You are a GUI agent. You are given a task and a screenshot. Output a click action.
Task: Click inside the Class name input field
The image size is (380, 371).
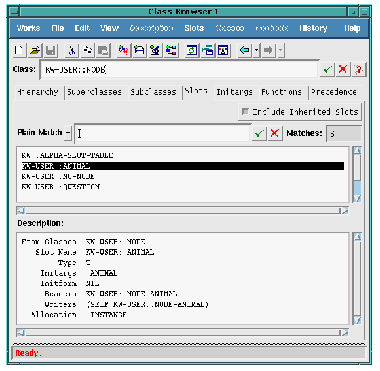click(x=179, y=70)
